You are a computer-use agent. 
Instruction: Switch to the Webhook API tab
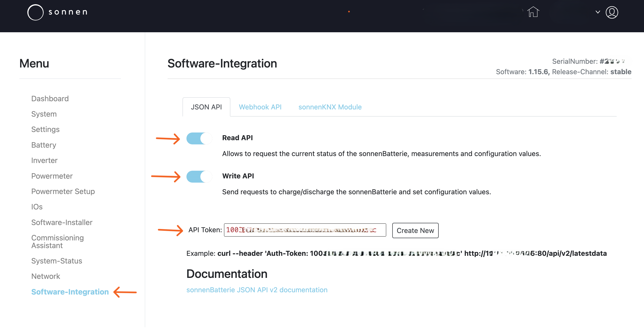point(260,107)
